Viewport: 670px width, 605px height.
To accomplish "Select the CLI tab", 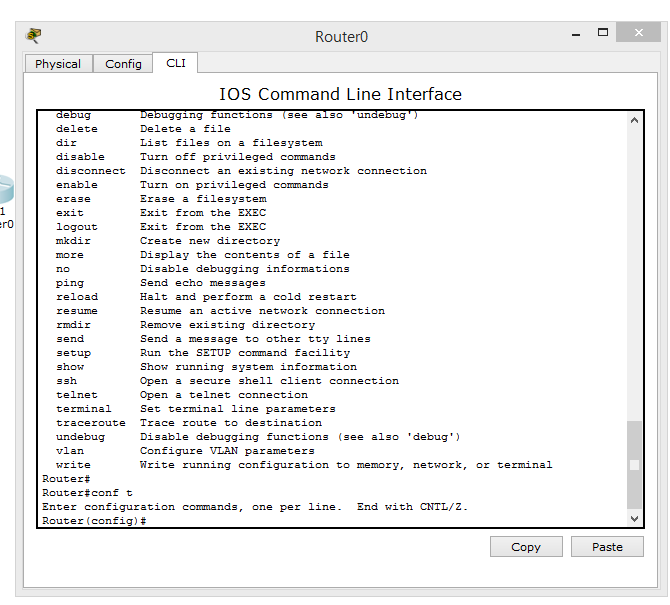I will (x=176, y=63).
